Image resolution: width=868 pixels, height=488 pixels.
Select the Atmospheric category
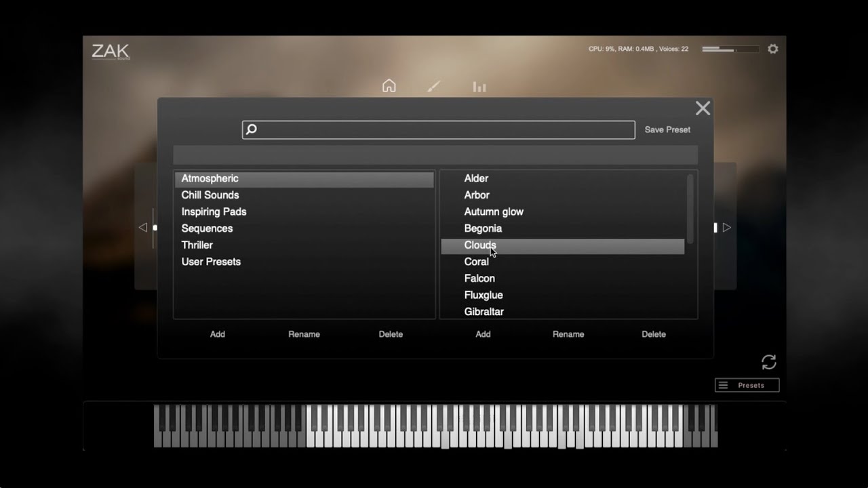pos(304,179)
